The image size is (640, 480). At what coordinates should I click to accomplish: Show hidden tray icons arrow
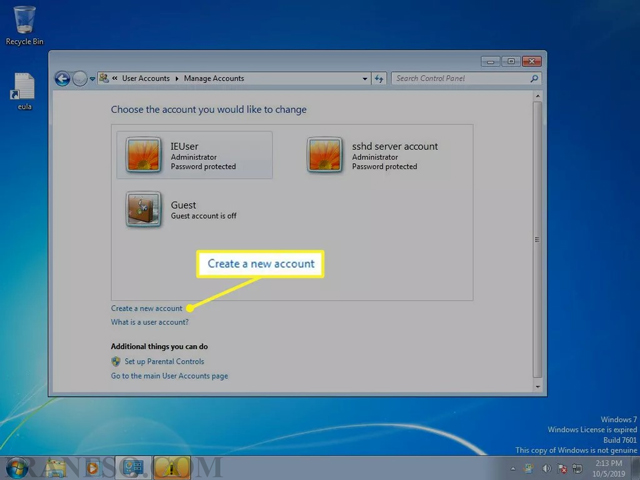(513, 469)
